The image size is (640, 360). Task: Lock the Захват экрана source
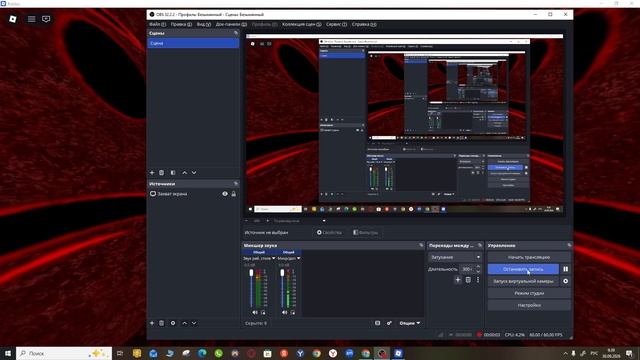(234, 194)
